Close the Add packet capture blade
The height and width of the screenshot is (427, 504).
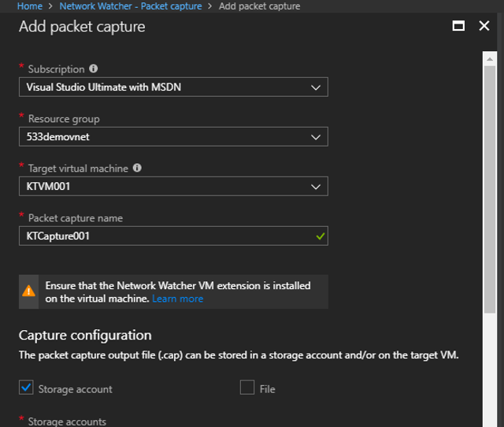pos(484,26)
